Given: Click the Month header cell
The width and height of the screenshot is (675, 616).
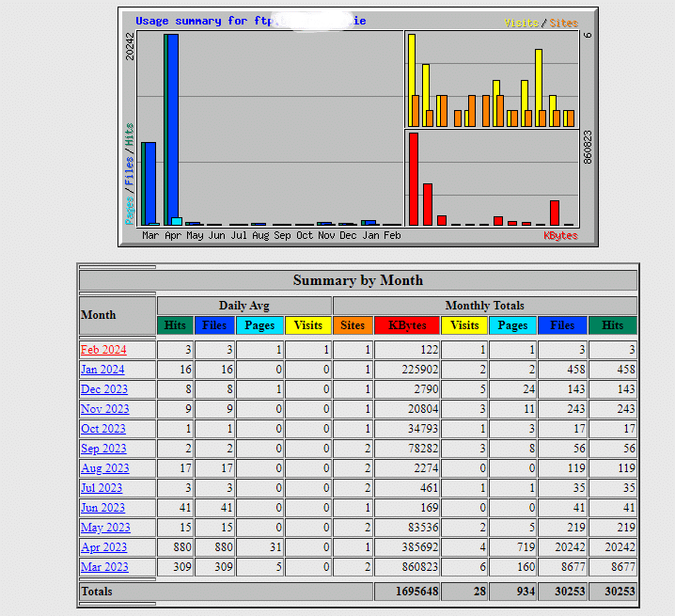Looking at the screenshot, I should (x=118, y=315).
